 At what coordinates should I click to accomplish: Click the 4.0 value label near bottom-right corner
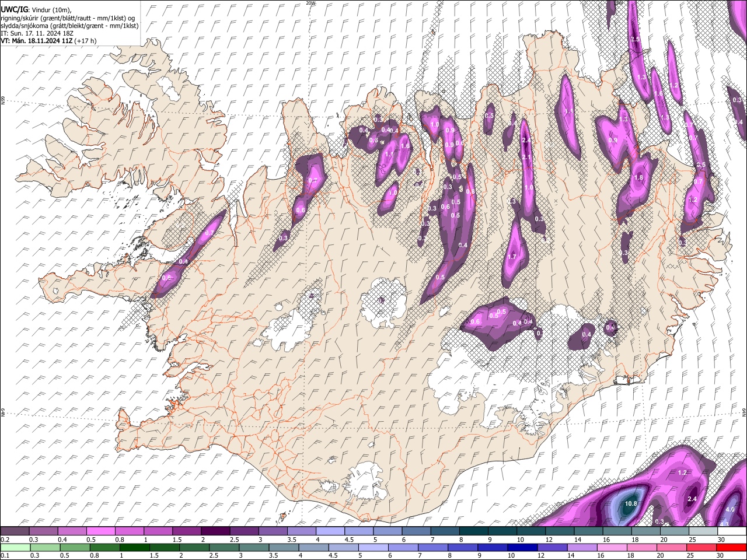729,509
